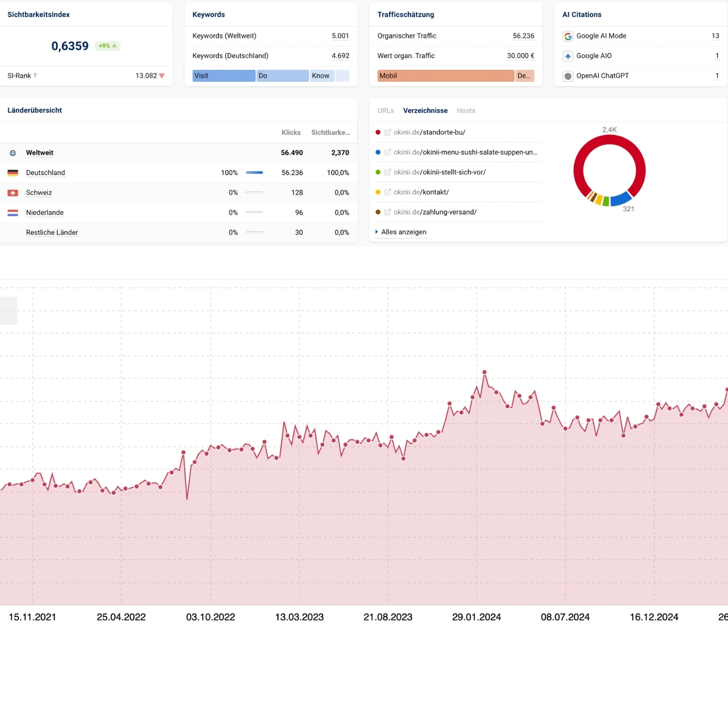
Task: Click the Google AI Mode logo icon
Action: [568, 36]
